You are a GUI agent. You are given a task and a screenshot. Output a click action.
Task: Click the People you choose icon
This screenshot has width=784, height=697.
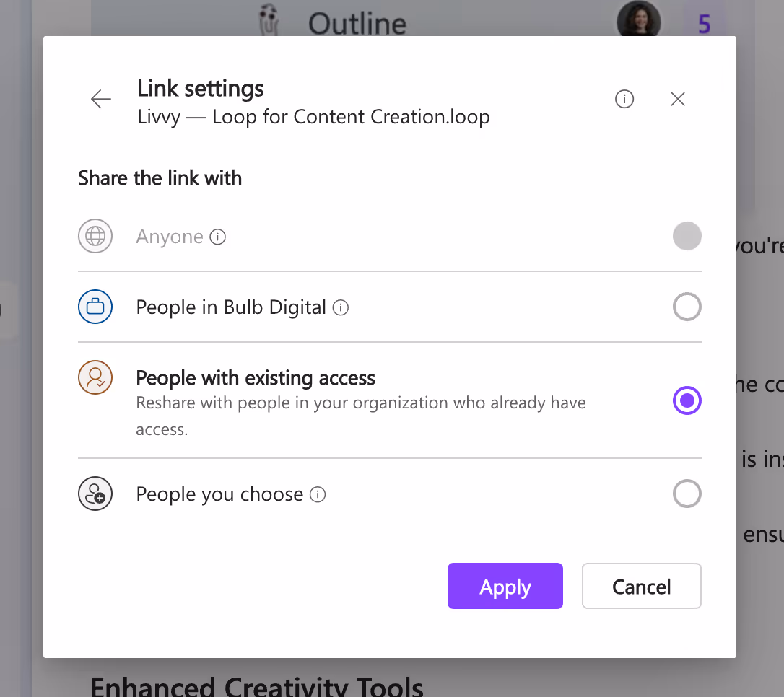click(x=95, y=494)
